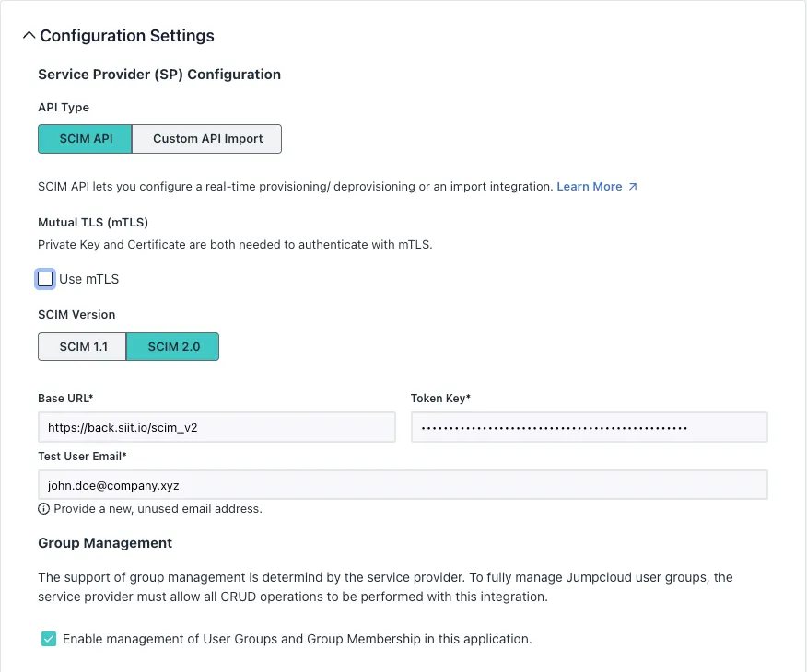807x672 pixels.
Task: Click the group management checkbox label text
Action: pos(297,639)
